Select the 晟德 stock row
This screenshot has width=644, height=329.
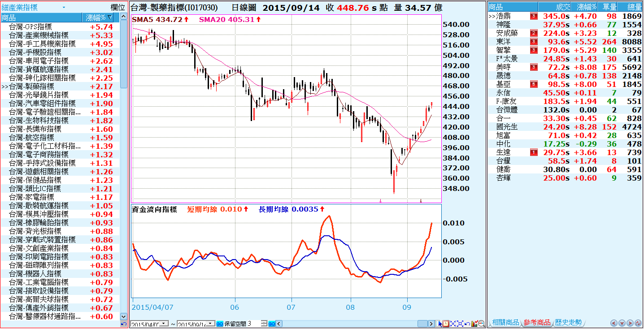(x=565, y=76)
